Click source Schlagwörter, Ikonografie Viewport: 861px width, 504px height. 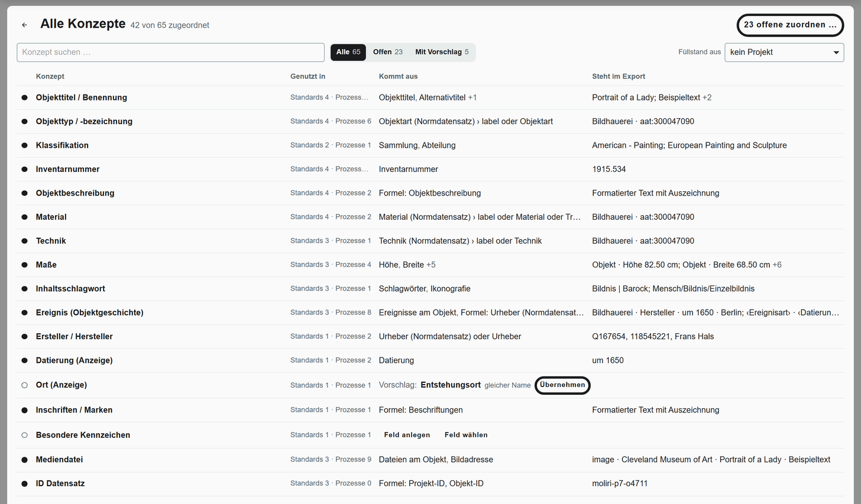tap(425, 289)
